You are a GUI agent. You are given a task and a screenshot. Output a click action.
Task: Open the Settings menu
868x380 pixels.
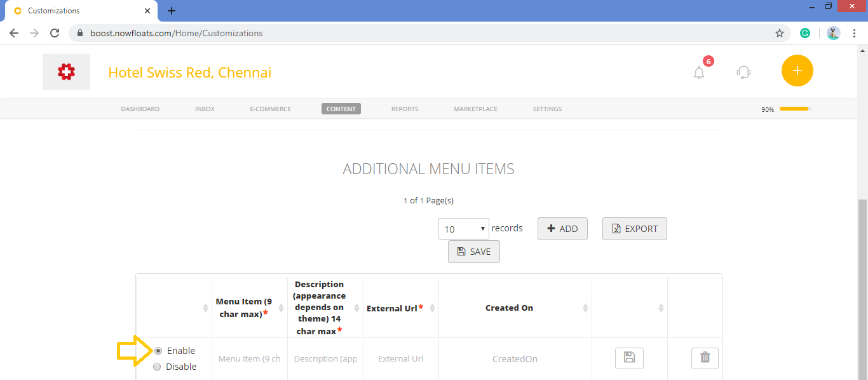547,109
